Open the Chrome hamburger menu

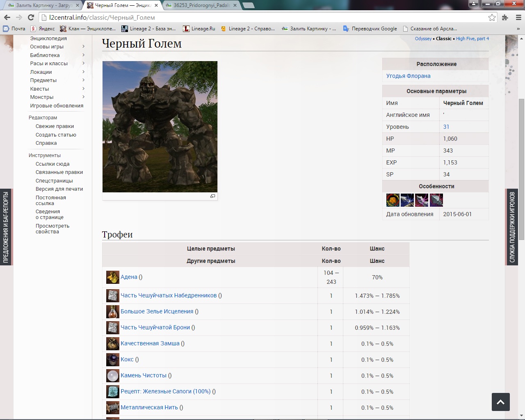[x=518, y=17]
